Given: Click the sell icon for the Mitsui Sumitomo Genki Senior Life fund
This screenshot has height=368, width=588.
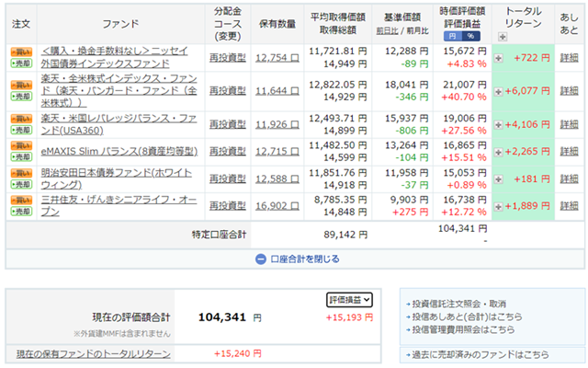Looking at the screenshot, I should tap(20, 210).
